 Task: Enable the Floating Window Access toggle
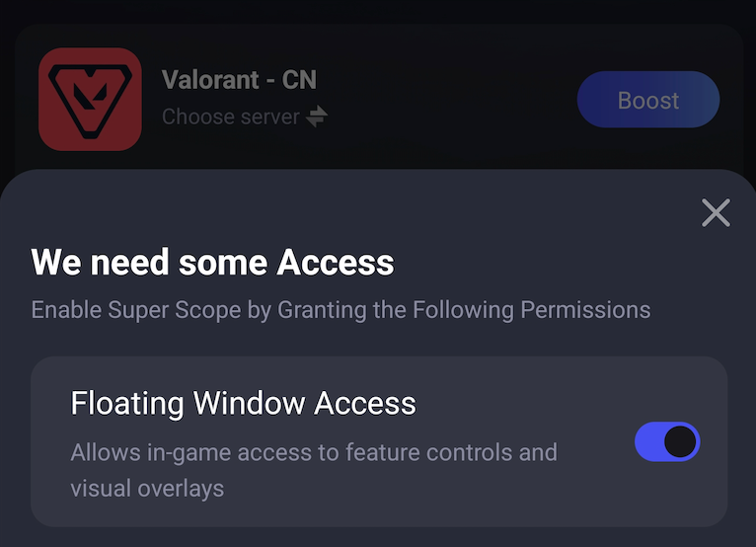[x=667, y=442]
